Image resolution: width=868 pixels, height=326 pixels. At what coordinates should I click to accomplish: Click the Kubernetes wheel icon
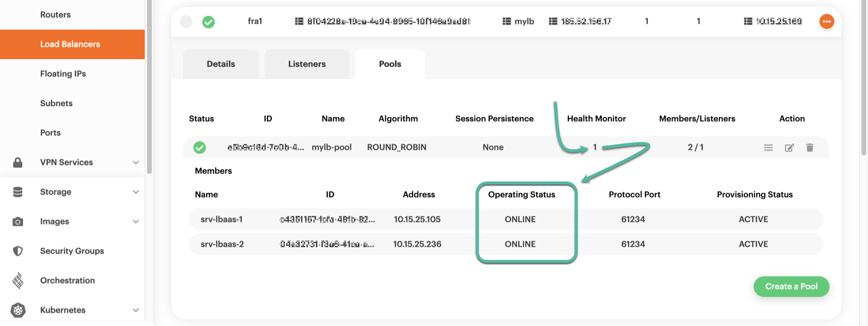18,310
